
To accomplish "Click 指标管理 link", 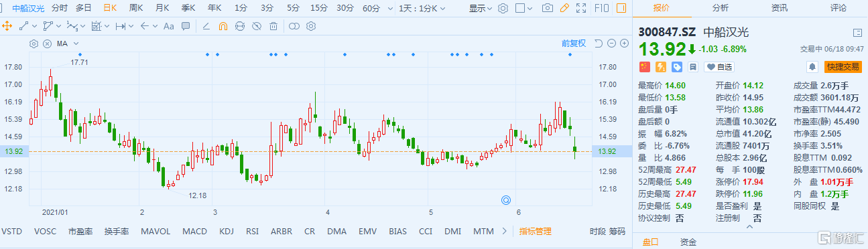I will (x=536, y=231).
